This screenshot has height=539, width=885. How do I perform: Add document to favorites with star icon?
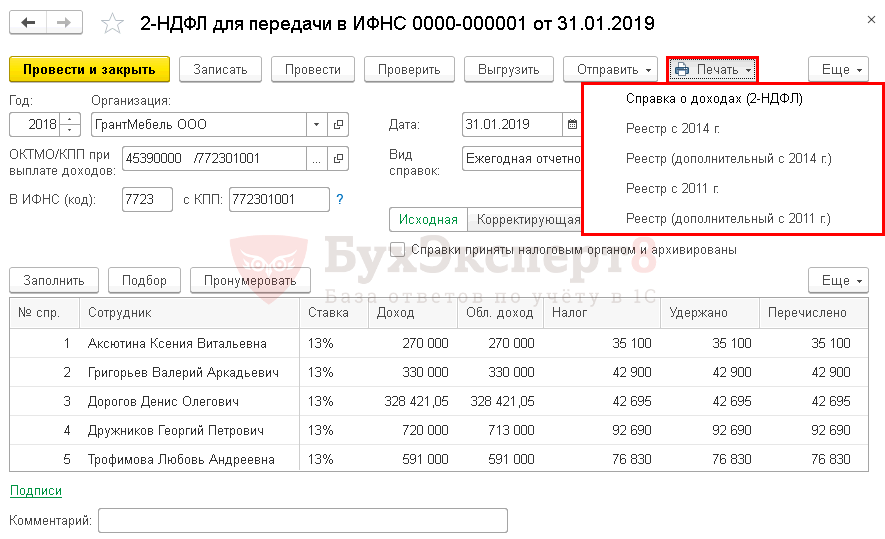(x=112, y=24)
